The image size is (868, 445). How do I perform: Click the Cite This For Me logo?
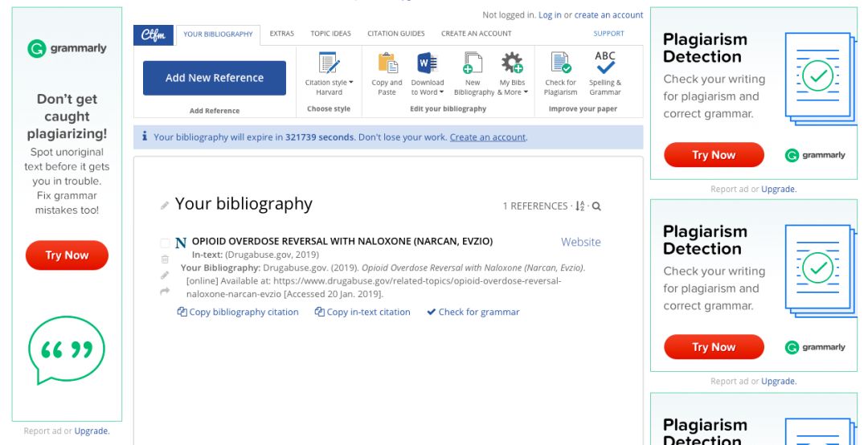point(154,35)
